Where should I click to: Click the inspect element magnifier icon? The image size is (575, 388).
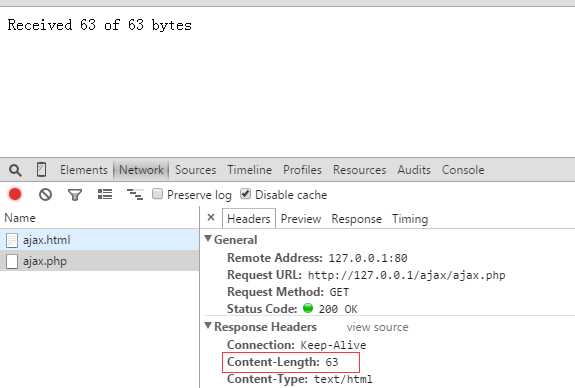[x=15, y=170]
